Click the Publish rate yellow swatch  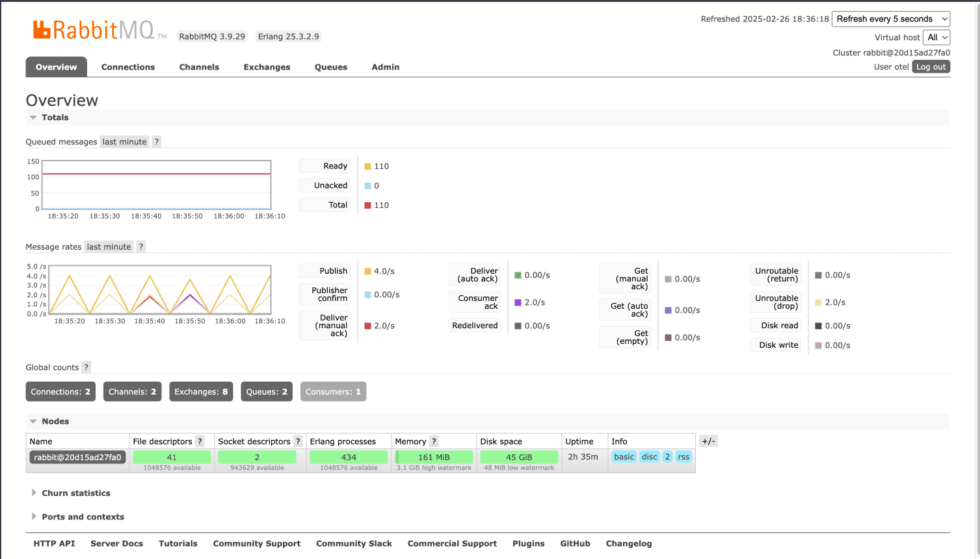click(x=367, y=272)
